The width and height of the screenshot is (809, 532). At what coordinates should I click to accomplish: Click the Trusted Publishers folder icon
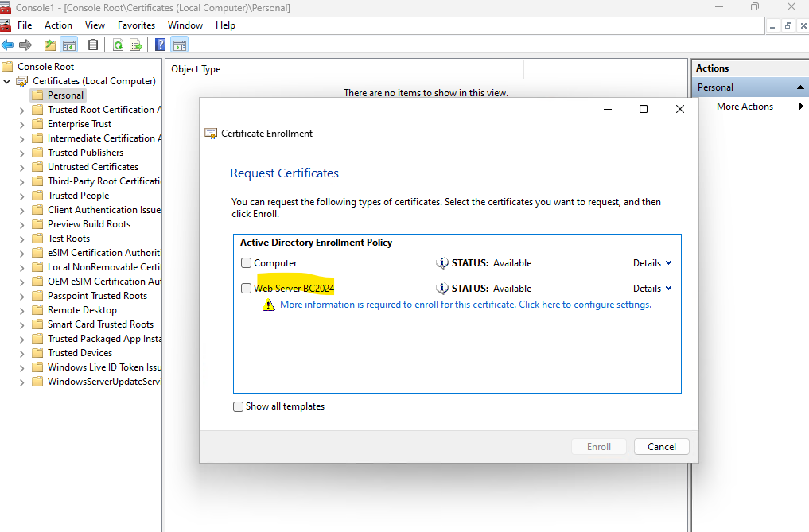[37, 153]
